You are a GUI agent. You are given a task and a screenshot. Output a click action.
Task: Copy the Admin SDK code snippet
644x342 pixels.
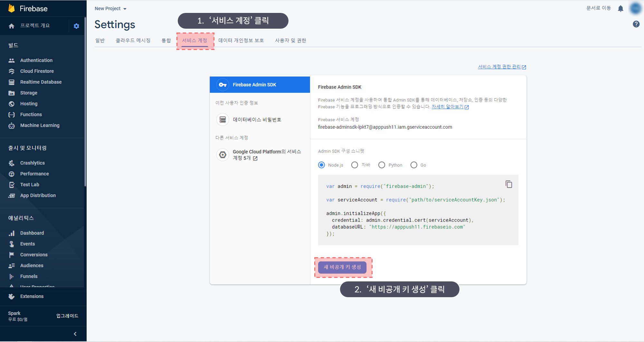pyautogui.click(x=509, y=184)
